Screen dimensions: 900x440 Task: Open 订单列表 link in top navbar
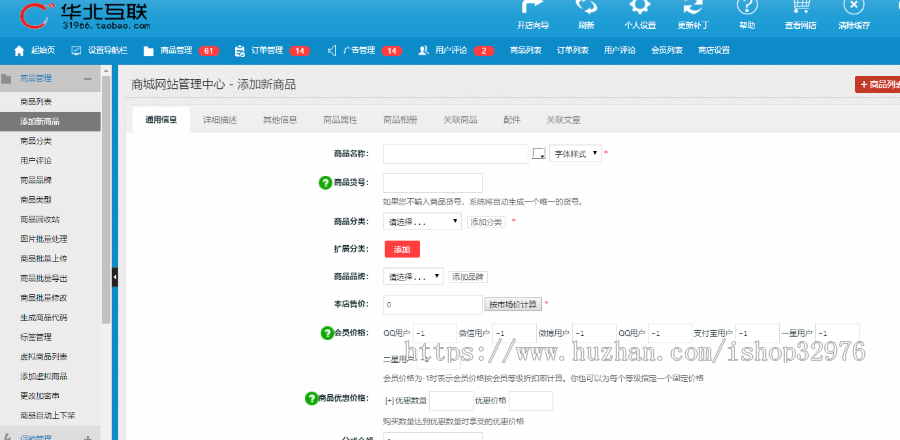tap(572, 50)
